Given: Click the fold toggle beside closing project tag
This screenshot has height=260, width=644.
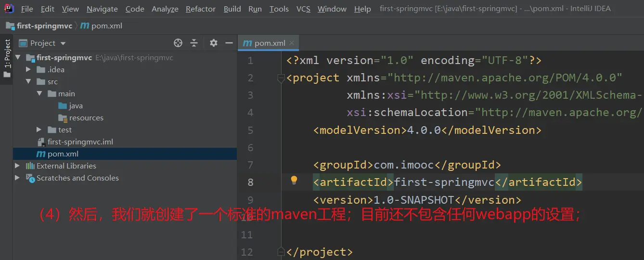Looking at the screenshot, I should [x=281, y=252].
